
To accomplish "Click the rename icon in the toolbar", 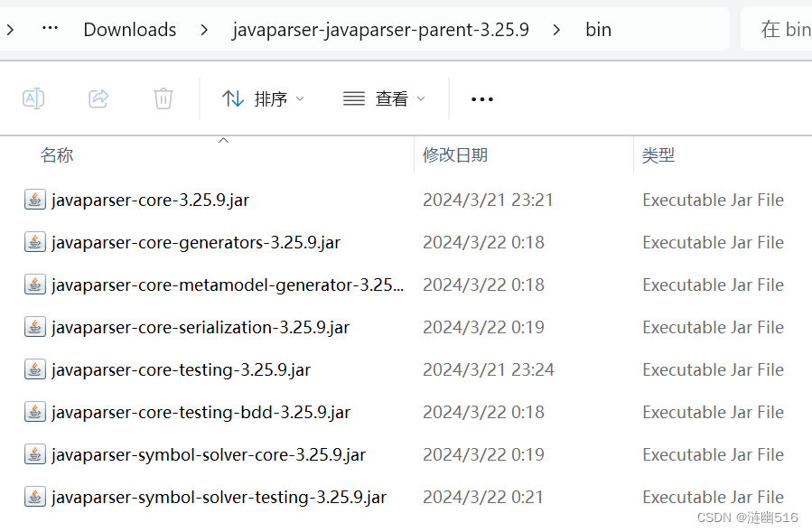I will [33, 98].
